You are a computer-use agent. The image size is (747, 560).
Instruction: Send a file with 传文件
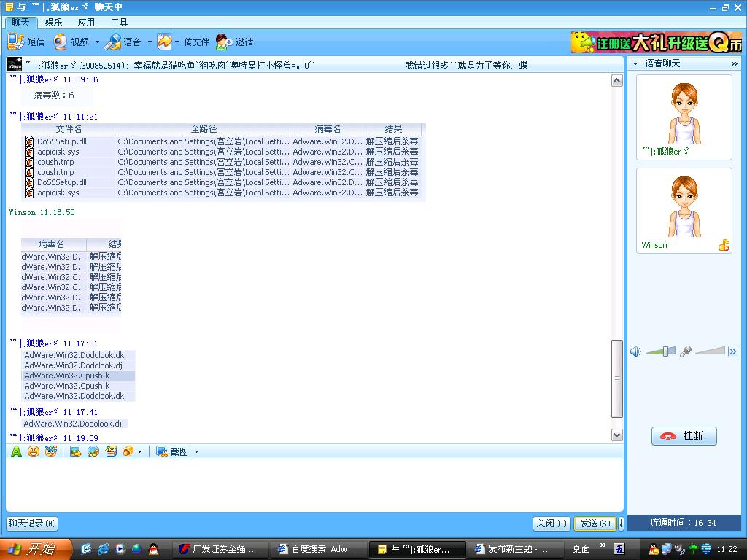(196, 42)
